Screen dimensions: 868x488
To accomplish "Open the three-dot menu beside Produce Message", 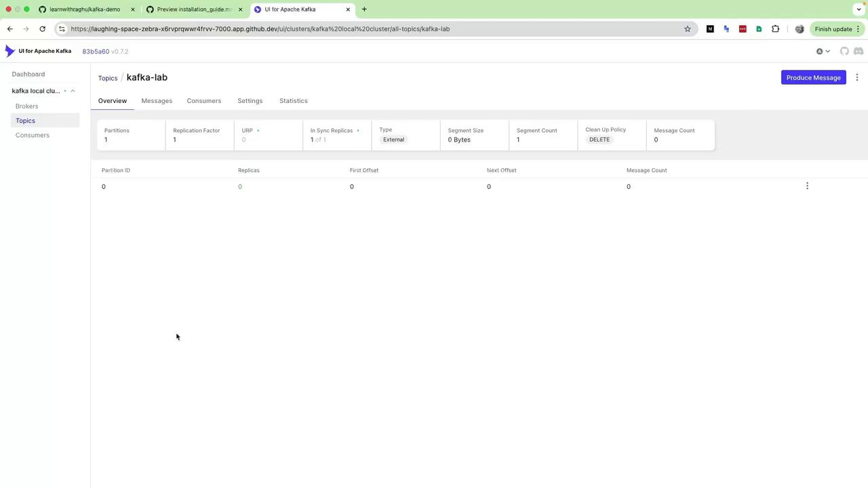I will click(x=857, y=77).
